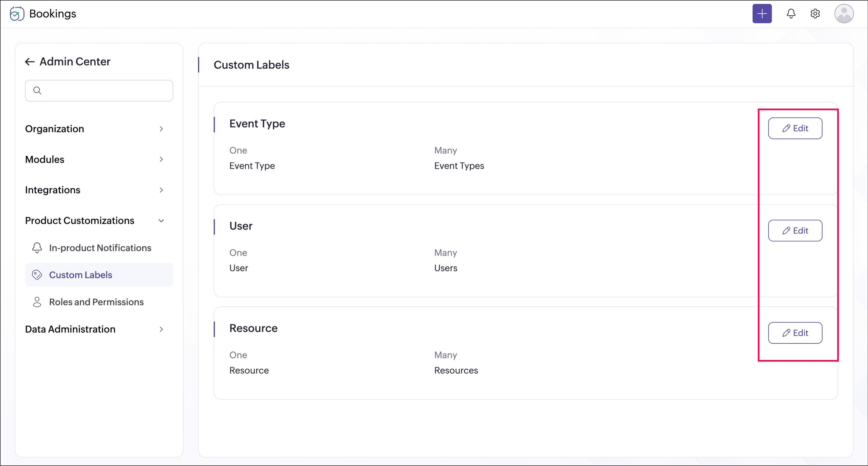This screenshot has height=466, width=868.
Task: Open the user profile avatar
Action: pyautogui.click(x=844, y=14)
